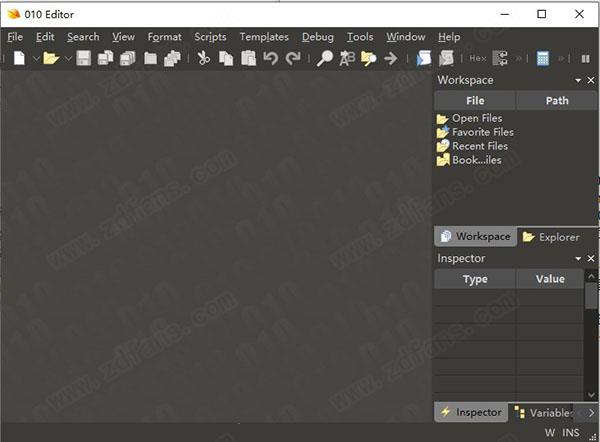Open the Format menu

click(x=164, y=37)
